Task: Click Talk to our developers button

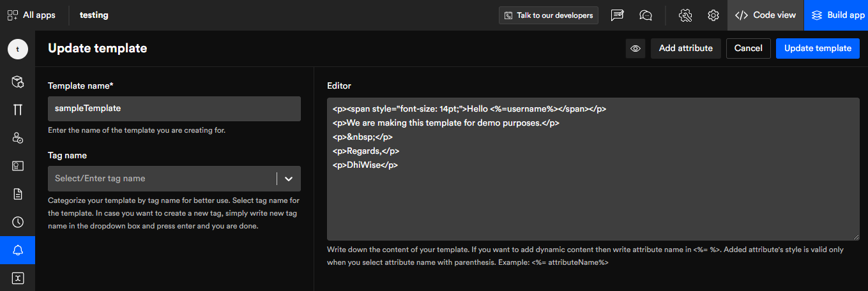Action: 549,15
